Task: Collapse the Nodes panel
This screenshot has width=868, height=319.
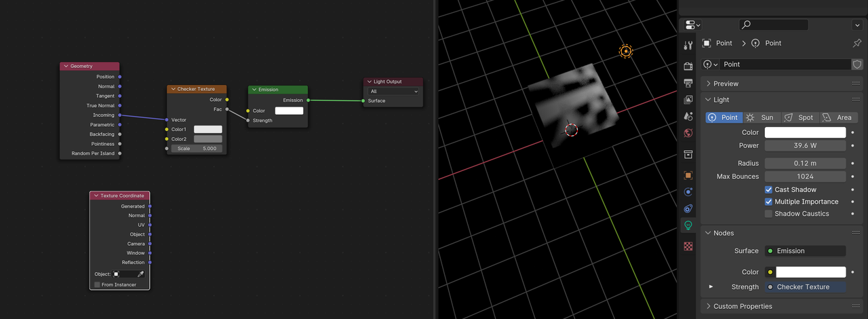Action: [709, 233]
